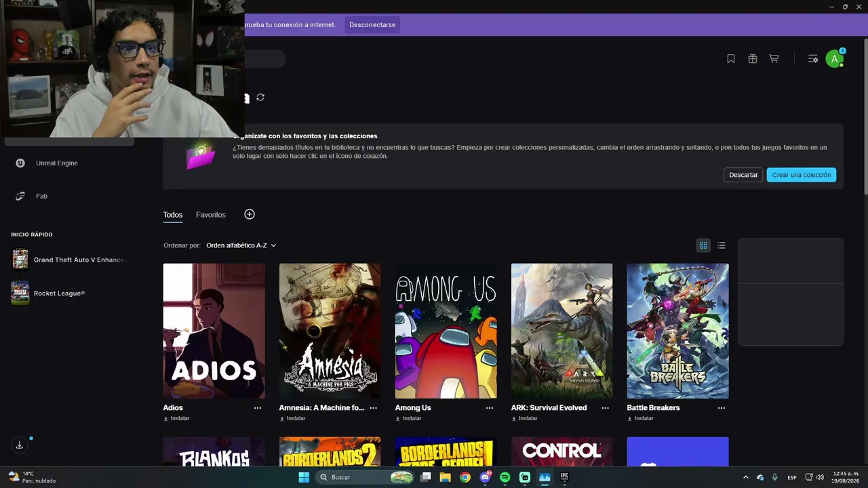The width and height of the screenshot is (868, 488).
Task: Refresh the library with the sync icon
Action: click(x=260, y=98)
